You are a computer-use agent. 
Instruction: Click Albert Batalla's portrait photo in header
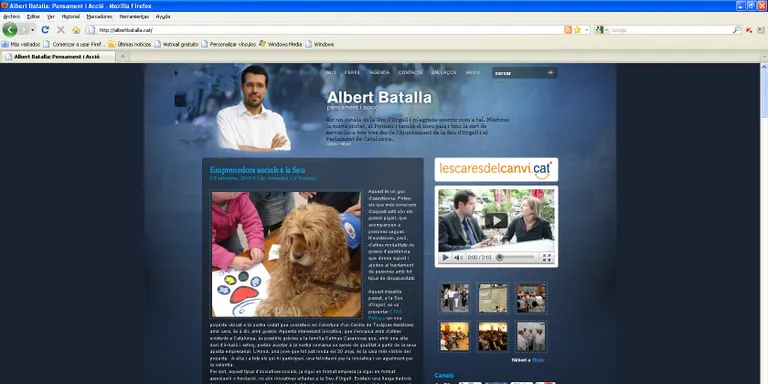(254, 108)
